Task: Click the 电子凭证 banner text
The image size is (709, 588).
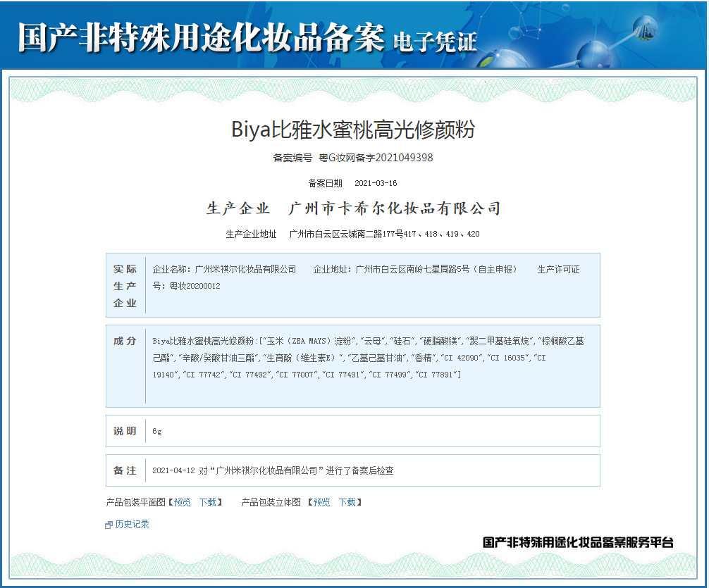Action: [x=435, y=42]
